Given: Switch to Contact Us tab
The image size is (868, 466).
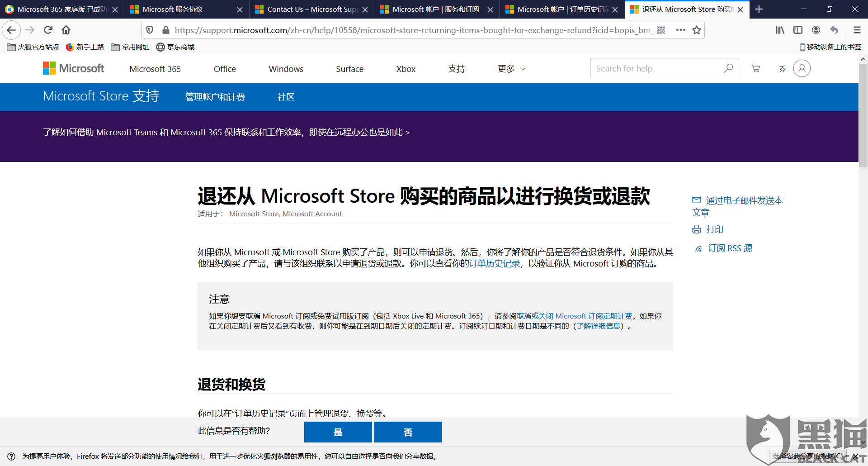Looking at the screenshot, I should [312, 9].
